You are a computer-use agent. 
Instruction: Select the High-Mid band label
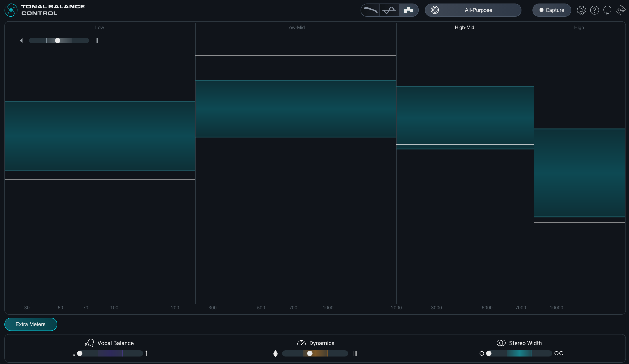[x=464, y=28]
